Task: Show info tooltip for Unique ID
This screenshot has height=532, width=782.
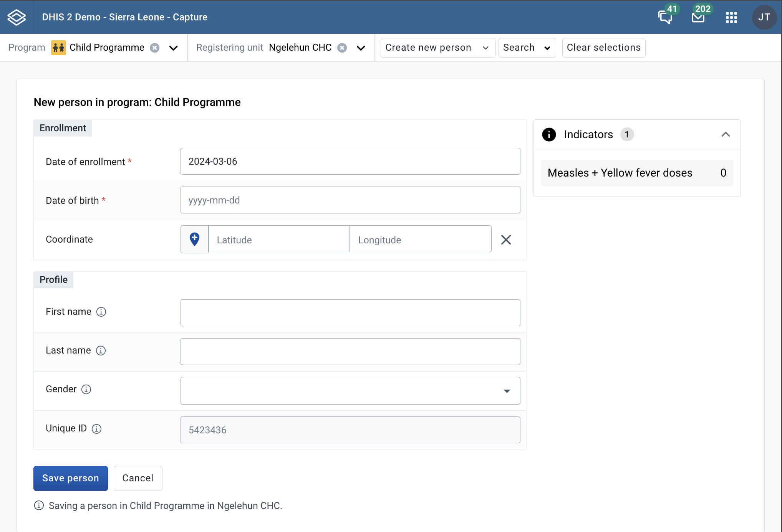Action: [97, 429]
